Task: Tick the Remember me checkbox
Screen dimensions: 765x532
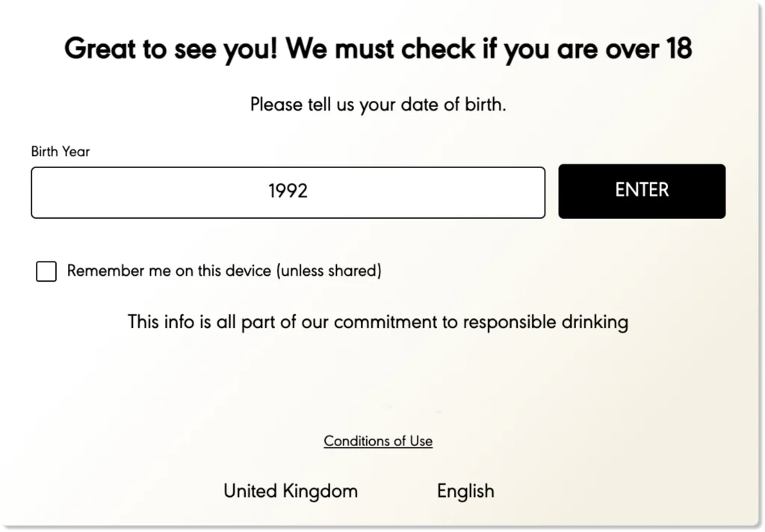Action: click(46, 271)
